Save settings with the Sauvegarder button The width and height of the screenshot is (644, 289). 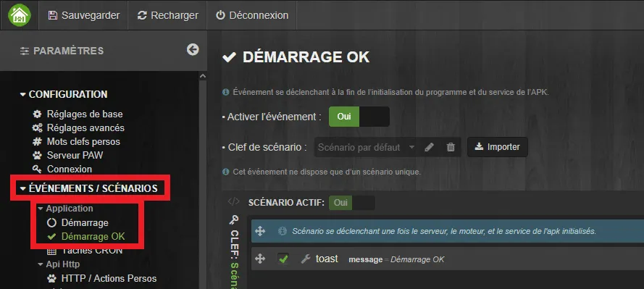point(84,15)
